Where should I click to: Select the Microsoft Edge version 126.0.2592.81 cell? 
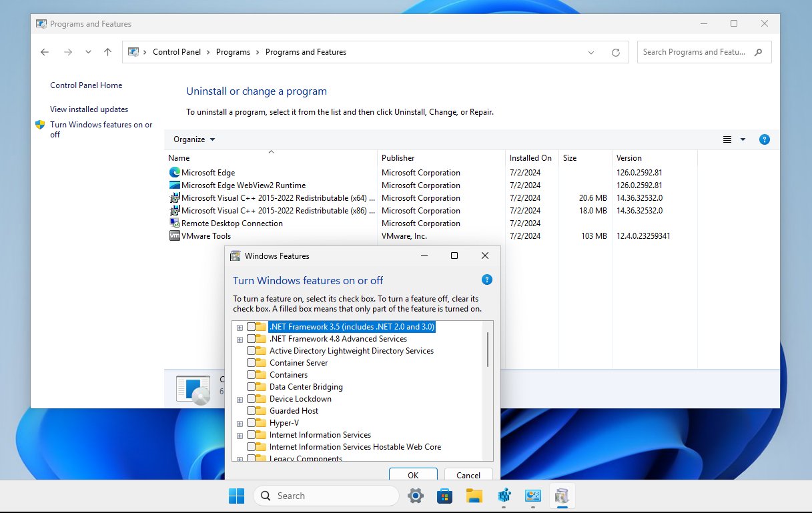(x=639, y=172)
